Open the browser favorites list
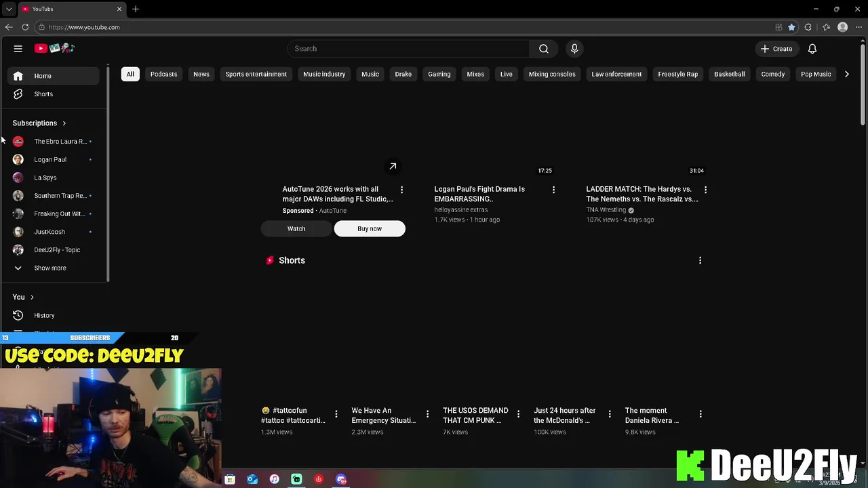This screenshot has height=488, width=868. point(826,27)
